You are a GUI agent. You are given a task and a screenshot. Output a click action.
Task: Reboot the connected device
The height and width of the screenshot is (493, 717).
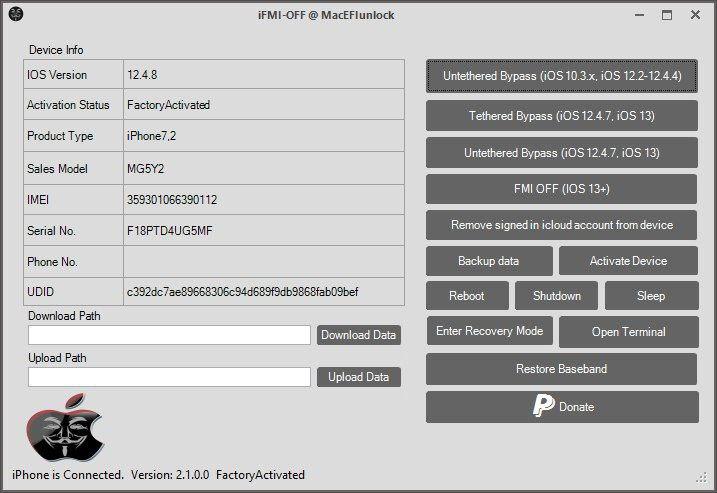coord(467,296)
